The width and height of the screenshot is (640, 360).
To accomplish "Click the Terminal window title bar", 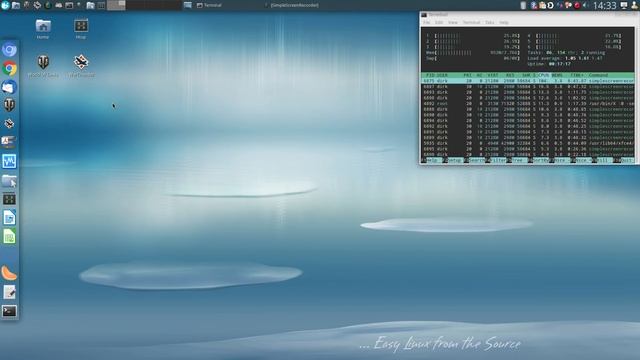I will tap(528, 15).
